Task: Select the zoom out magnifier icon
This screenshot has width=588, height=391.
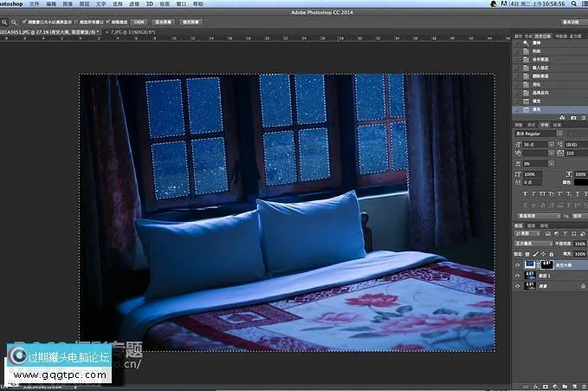Action: 12,19
